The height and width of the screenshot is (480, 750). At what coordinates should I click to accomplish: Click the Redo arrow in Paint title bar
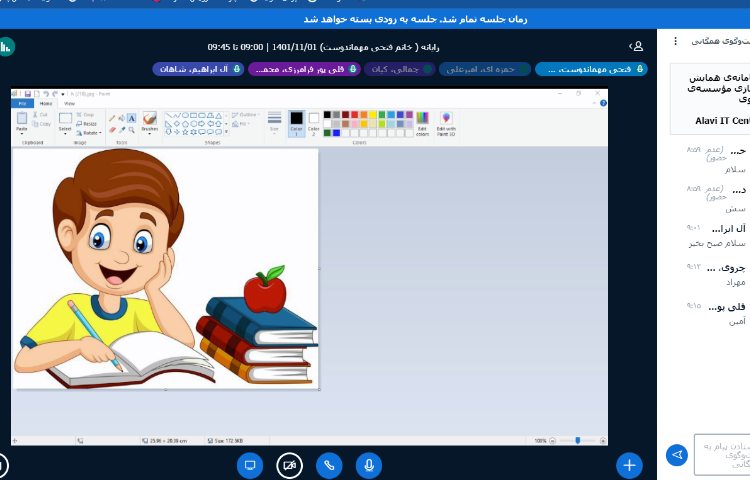tap(55, 94)
